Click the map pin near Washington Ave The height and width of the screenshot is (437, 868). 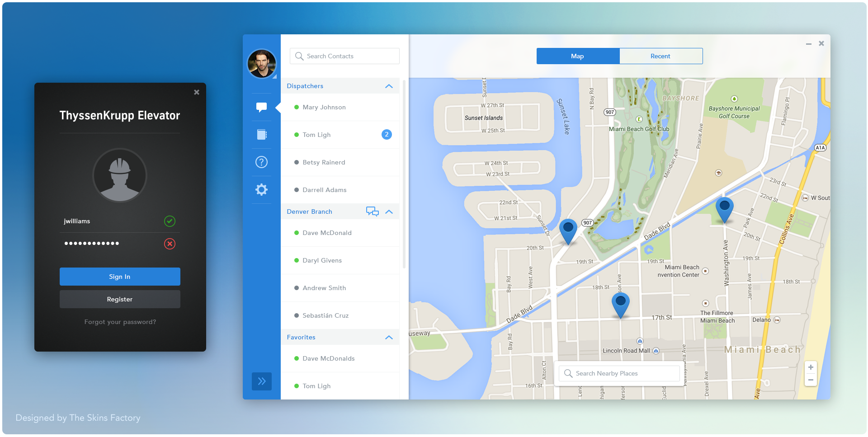click(724, 210)
